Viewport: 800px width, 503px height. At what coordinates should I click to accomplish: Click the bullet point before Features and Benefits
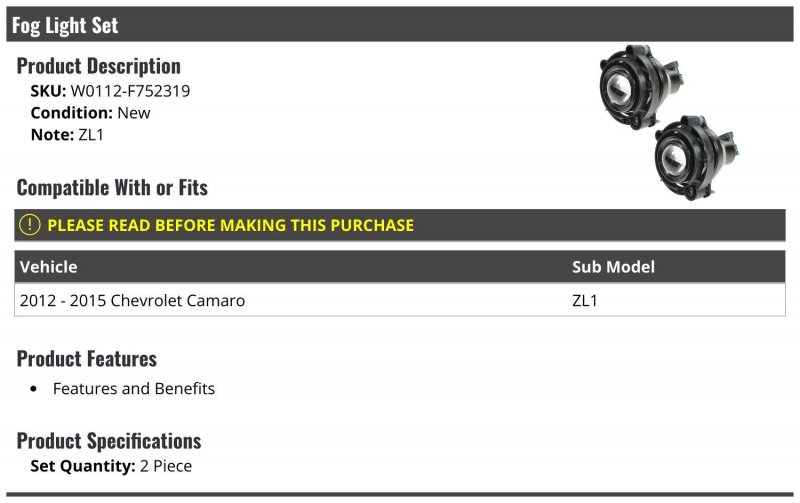pos(34,389)
